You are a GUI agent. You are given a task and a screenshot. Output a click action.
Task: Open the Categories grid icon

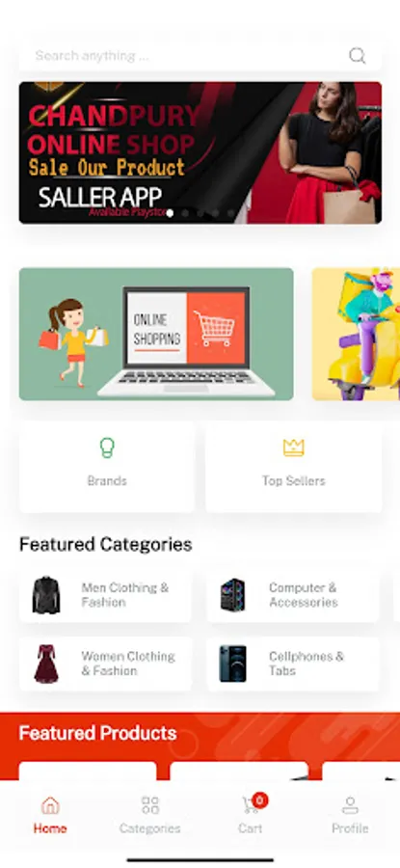point(150,805)
